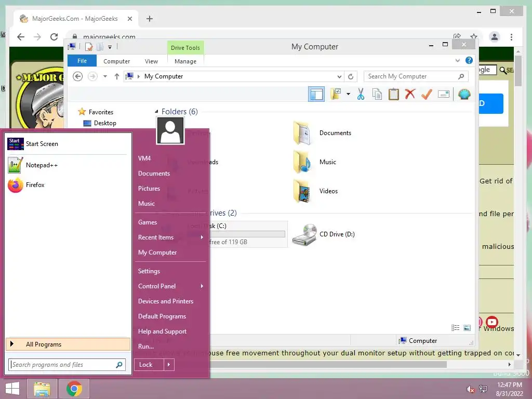Open Default Programs
The image size is (532, 399).
[162, 316]
